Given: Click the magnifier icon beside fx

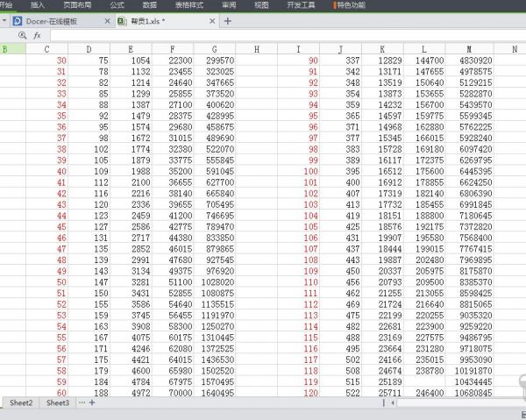Looking at the screenshot, I should tap(22, 36).
